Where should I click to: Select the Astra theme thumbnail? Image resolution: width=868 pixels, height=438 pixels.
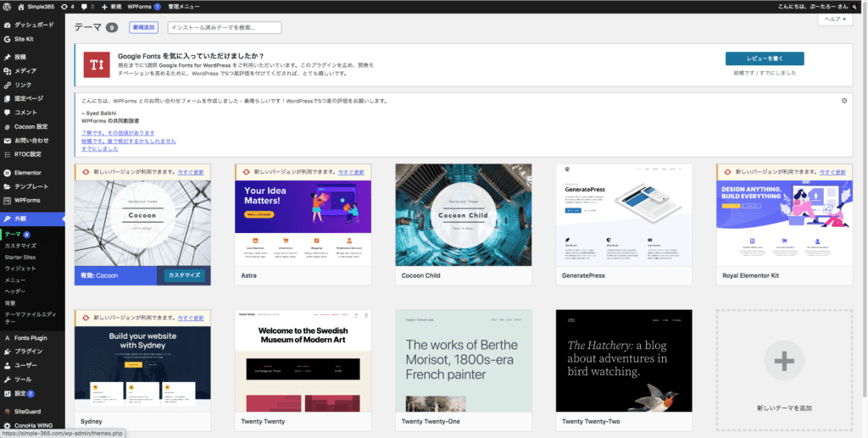coord(303,214)
